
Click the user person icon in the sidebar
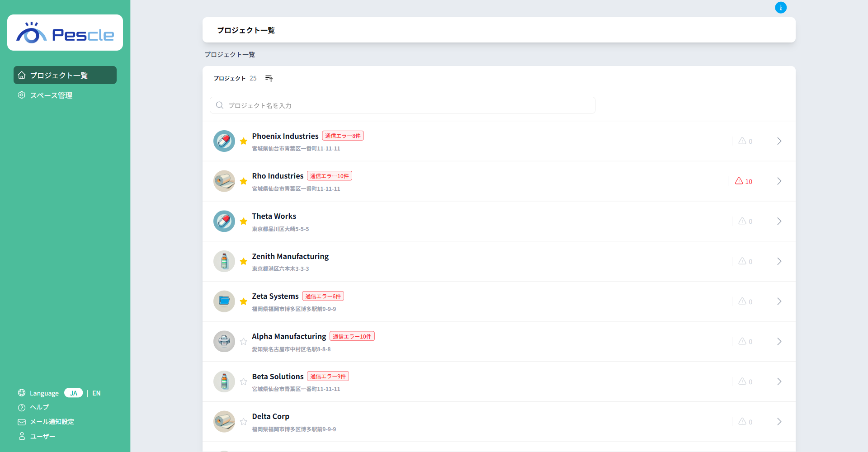click(22, 436)
